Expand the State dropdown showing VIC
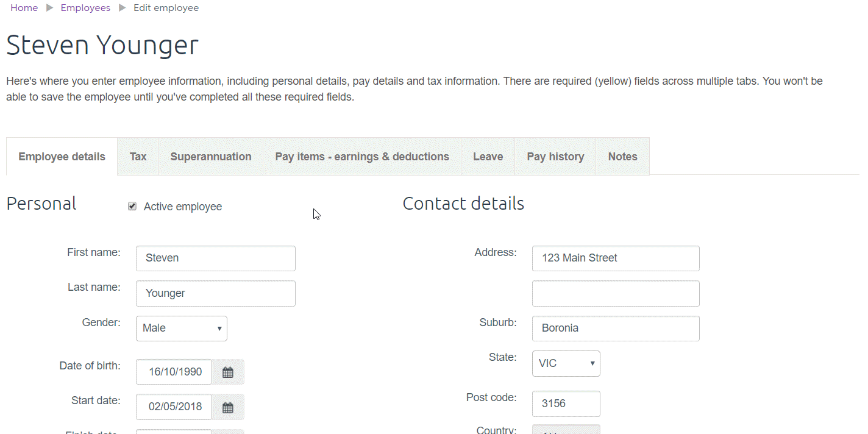The image size is (868, 434). 566,363
